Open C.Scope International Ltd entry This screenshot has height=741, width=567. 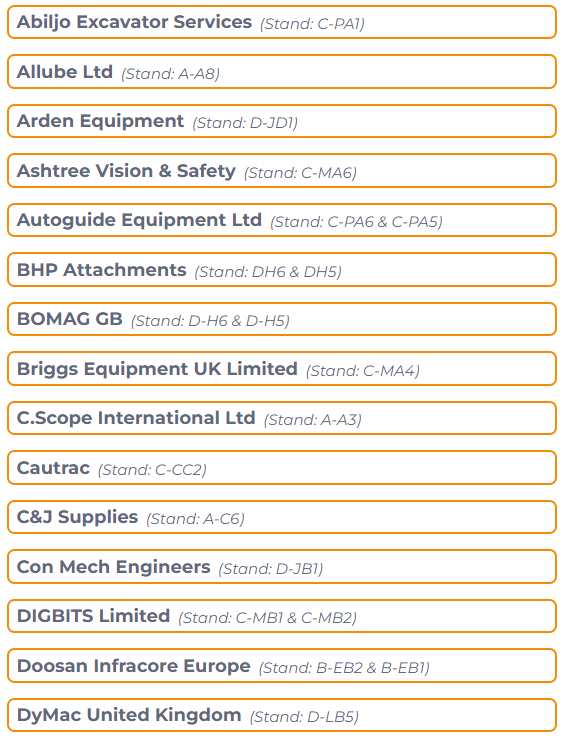pos(282,418)
